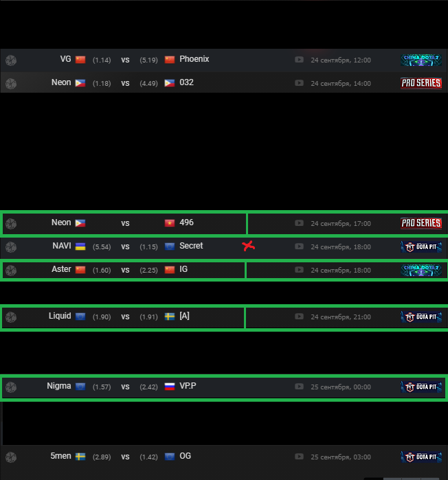This screenshot has width=448, height=480.
Task: Click the date 24 сентября, 21:00
Action: click(x=341, y=317)
